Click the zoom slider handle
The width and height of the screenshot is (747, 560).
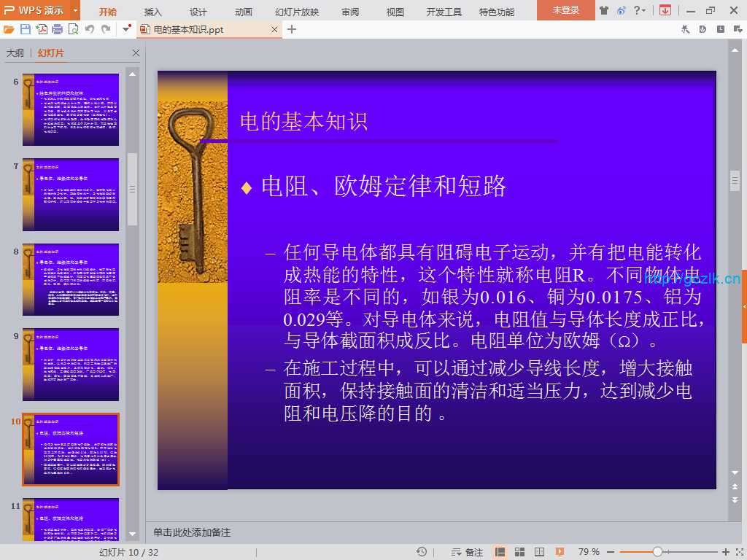[x=657, y=552]
